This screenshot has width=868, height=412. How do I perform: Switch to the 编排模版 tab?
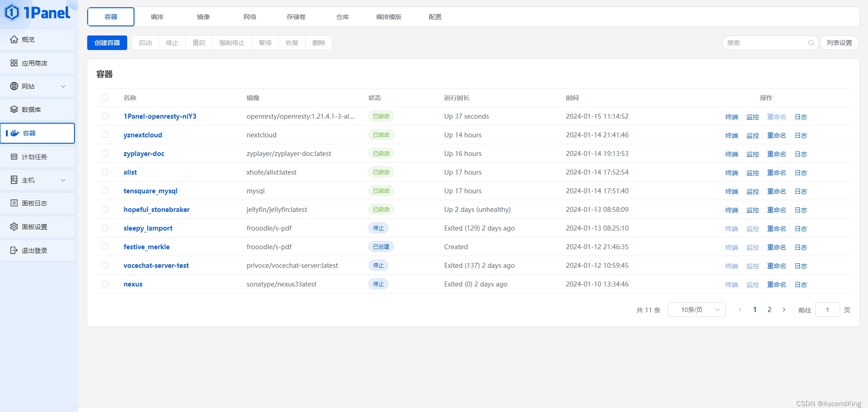(x=389, y=17)
